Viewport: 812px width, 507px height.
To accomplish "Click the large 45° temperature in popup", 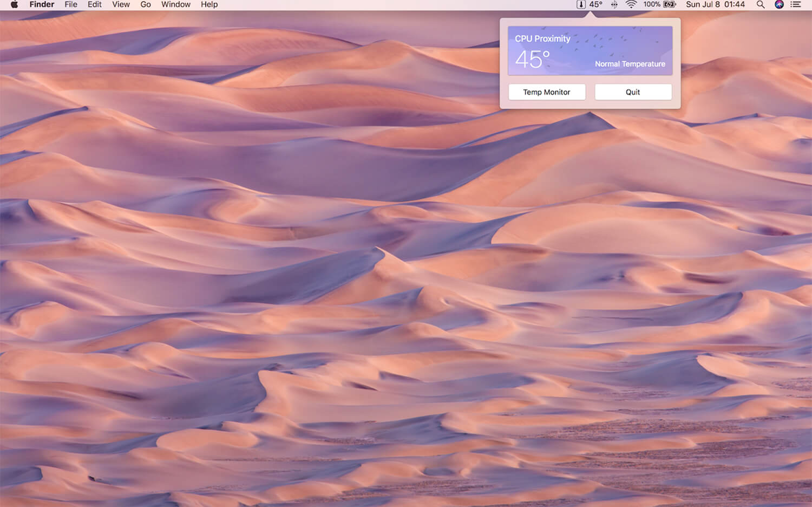I will pyautogui.click(x=532, y=59).
